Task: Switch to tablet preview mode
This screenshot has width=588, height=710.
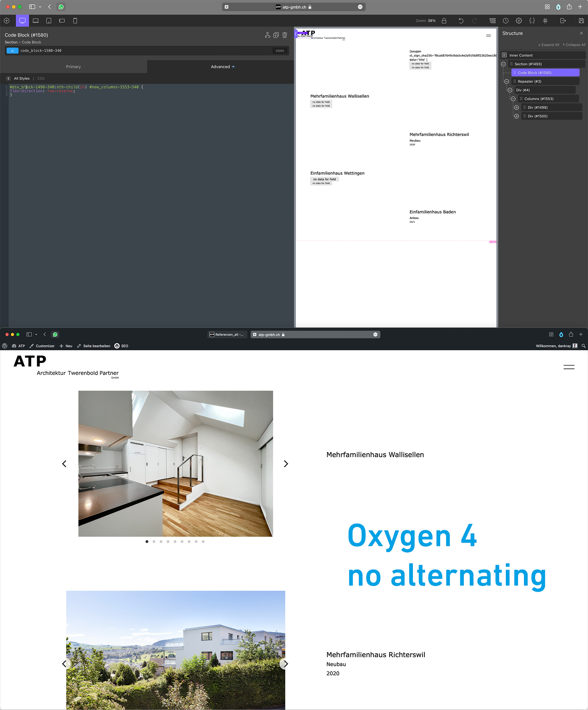Action: point(49,21)
